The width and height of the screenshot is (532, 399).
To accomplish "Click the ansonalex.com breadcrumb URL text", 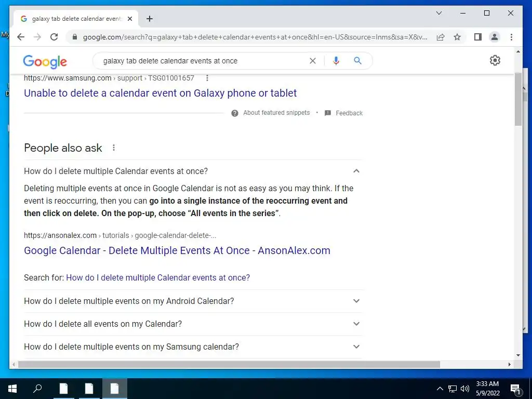I will click(x=120, y=235).
